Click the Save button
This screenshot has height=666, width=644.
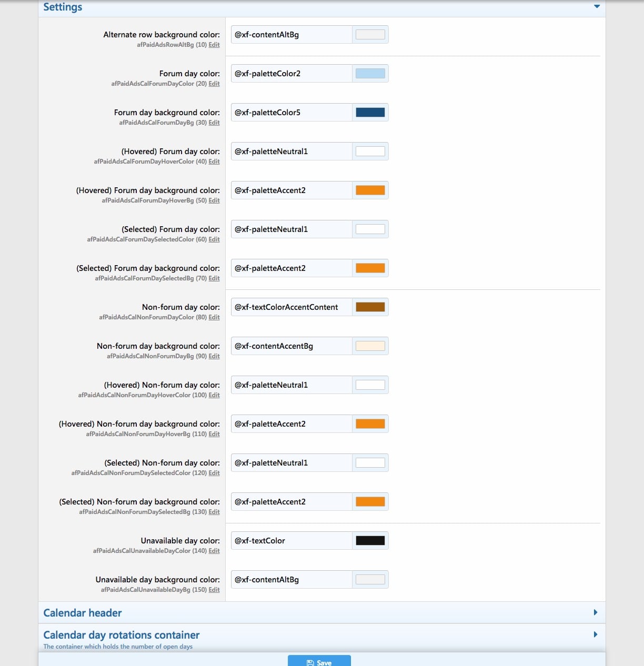point(319,661)
